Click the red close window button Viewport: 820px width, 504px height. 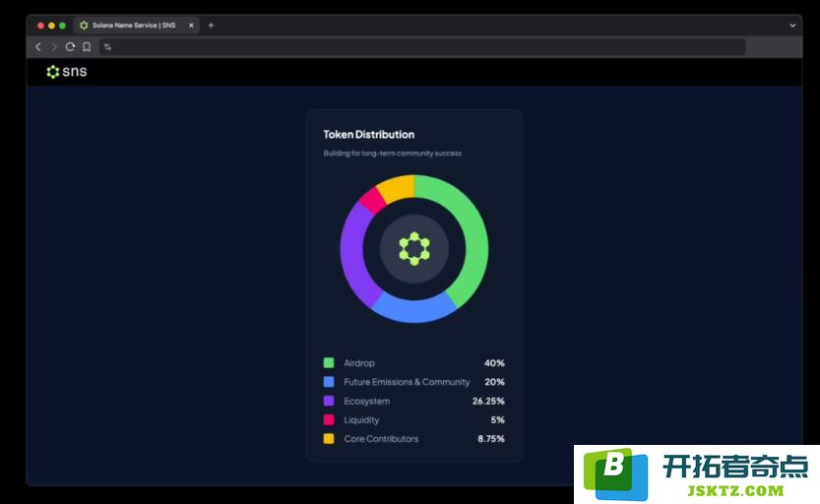tap(40, 25)
